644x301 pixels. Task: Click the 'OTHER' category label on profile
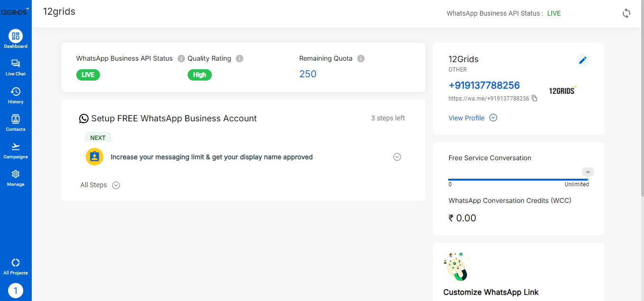[458, 70]
